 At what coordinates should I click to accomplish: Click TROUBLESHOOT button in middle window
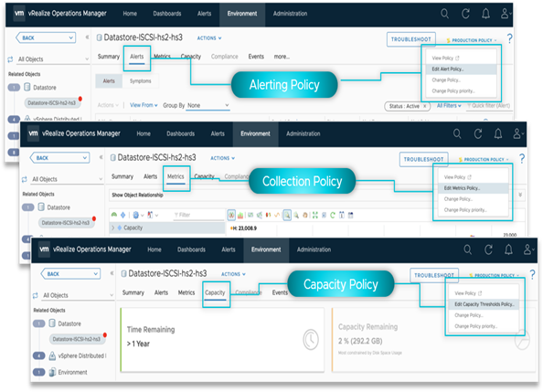[x=423, y=160]
